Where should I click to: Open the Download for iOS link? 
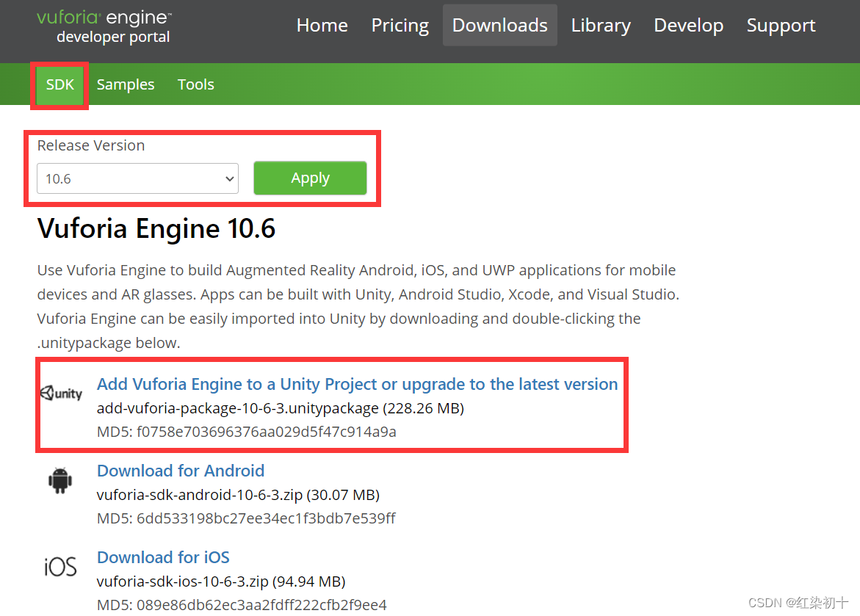pos(163,557)
